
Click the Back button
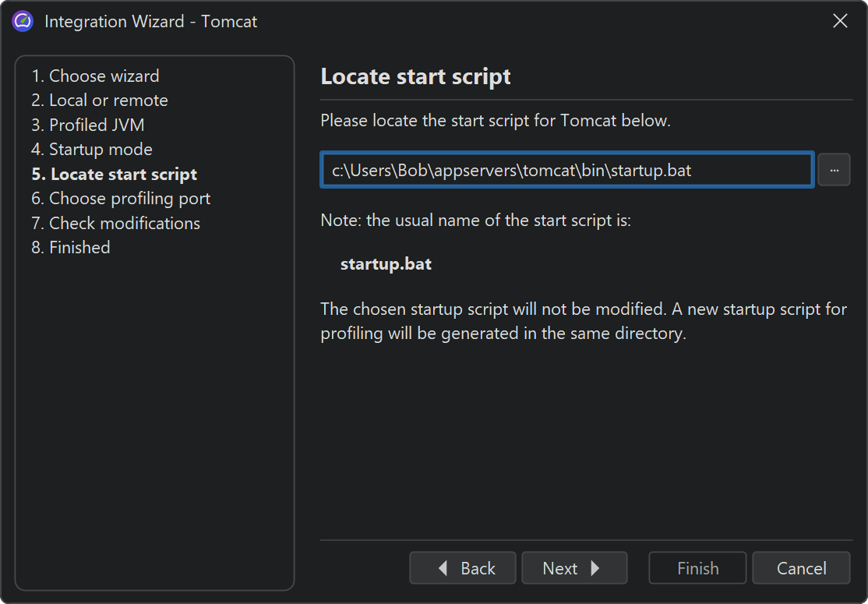[463, 568]
